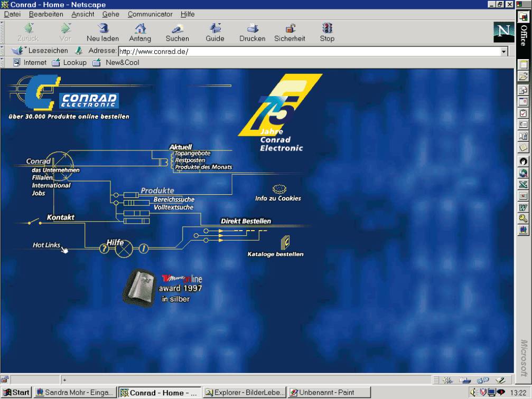Open the Bearbeiten menu
Viewport: 532px width, 399px height.
(x=46, y=14)
